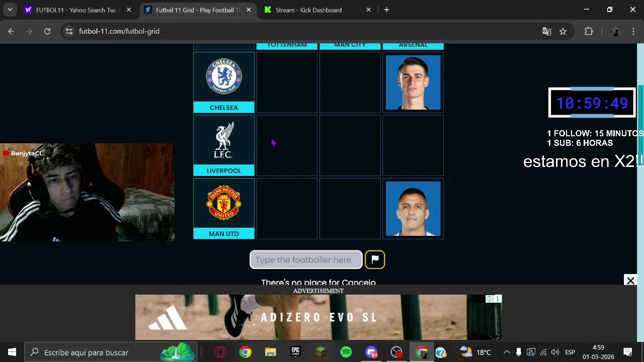Screen dimensions: 644x362
Task: Open the Man Utd–Arsenal player photo
Action: tap(413, 209)
